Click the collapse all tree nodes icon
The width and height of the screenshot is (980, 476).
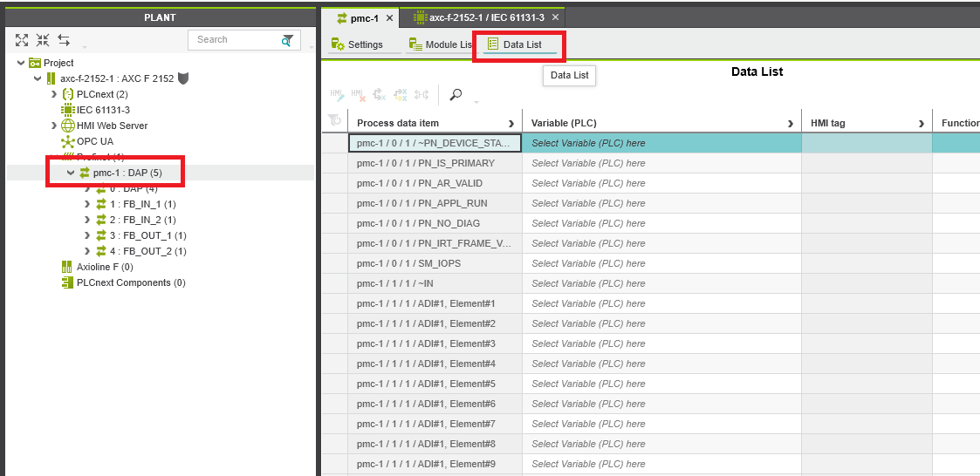(43, 40)
